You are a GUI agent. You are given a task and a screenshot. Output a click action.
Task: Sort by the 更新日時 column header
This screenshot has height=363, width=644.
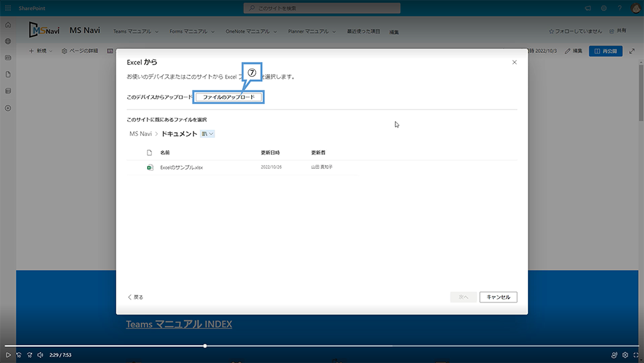coord(270,153)
